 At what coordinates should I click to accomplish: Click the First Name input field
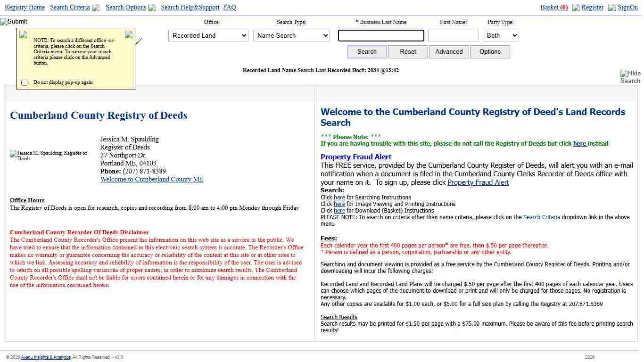point(453,36)
